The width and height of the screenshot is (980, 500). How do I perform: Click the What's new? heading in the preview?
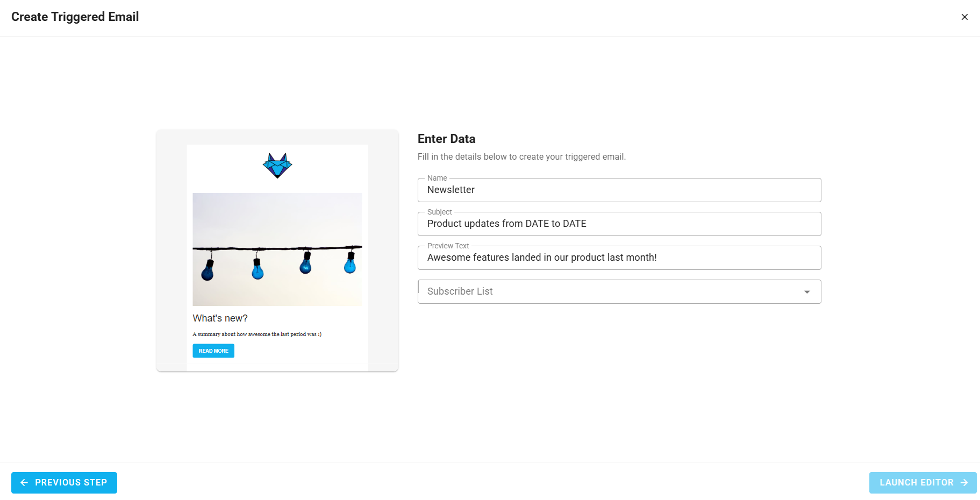[220, 318]
